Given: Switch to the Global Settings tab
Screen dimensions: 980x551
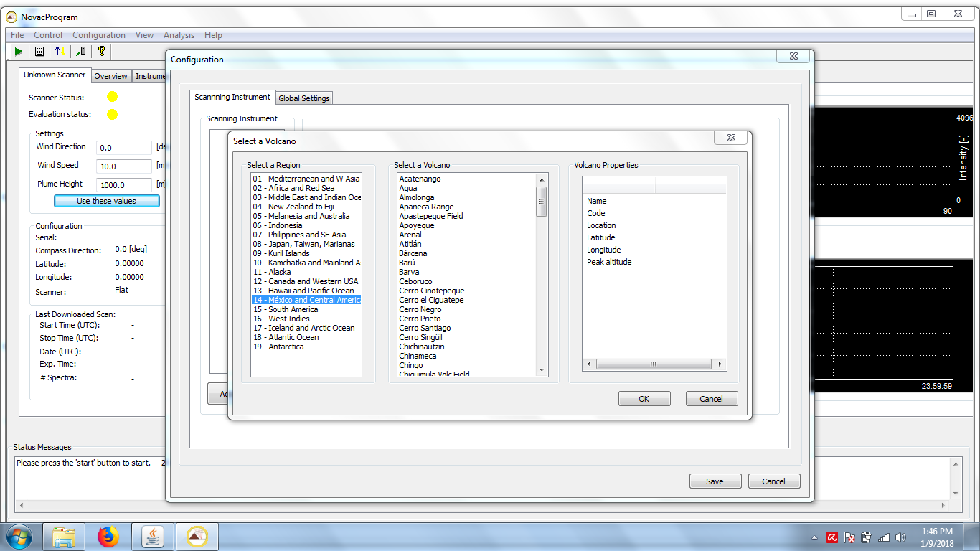Looking at the screenshot, I should click(x=304, y=98).
